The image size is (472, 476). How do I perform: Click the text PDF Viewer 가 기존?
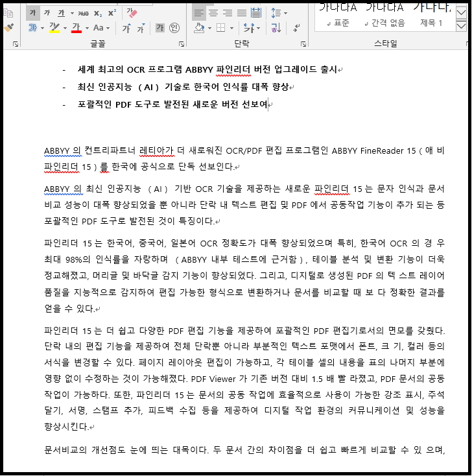pyautogui.click(x=228, y=379)
